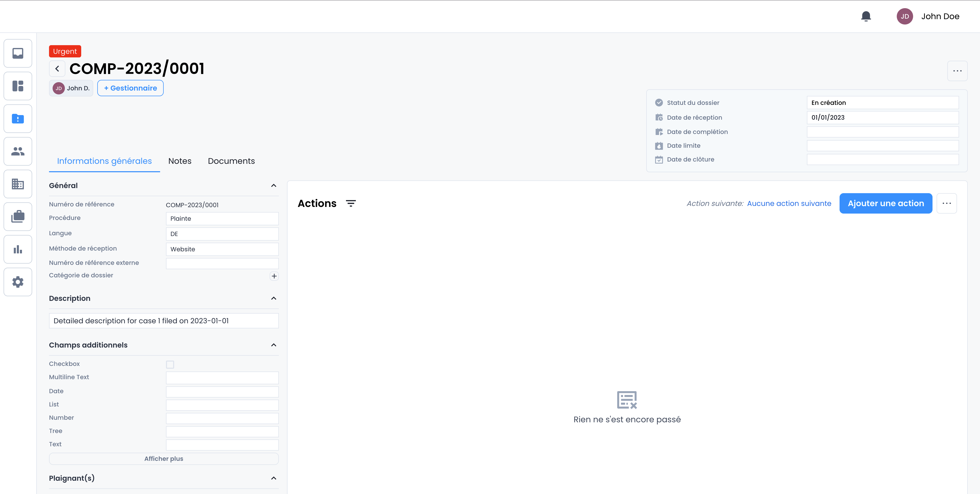The image size is (980, 494).
Task: Collapse the Général section
Action: click(273, 186)
